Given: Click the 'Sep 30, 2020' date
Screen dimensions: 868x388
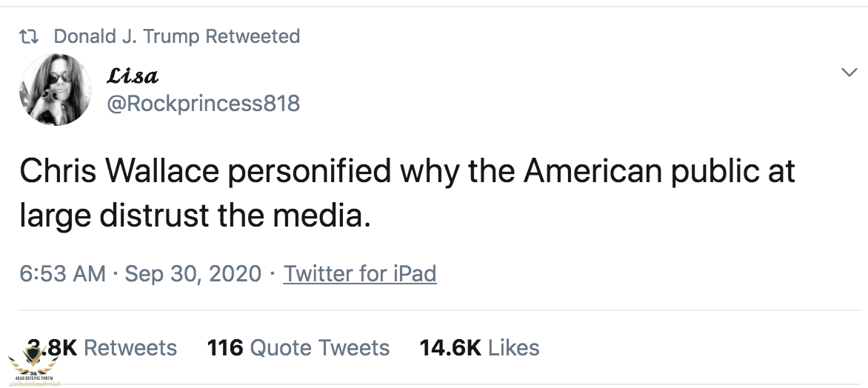Looking at the screenshot, I should (x=193, y=274).
